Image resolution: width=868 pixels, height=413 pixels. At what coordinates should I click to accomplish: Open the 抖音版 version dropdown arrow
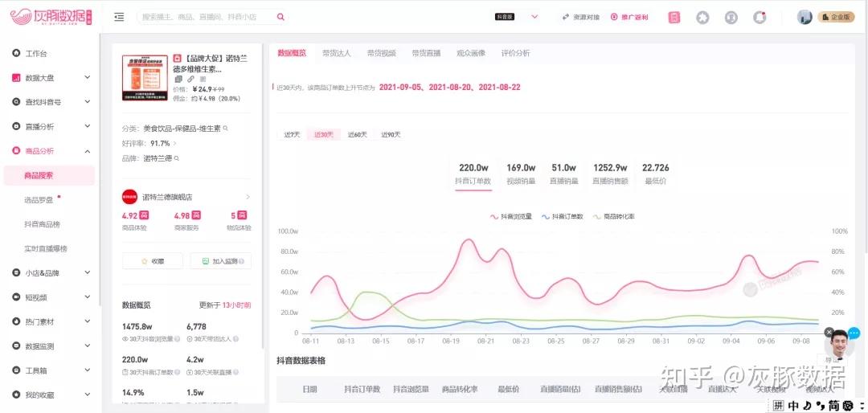(x=534, y=17)
